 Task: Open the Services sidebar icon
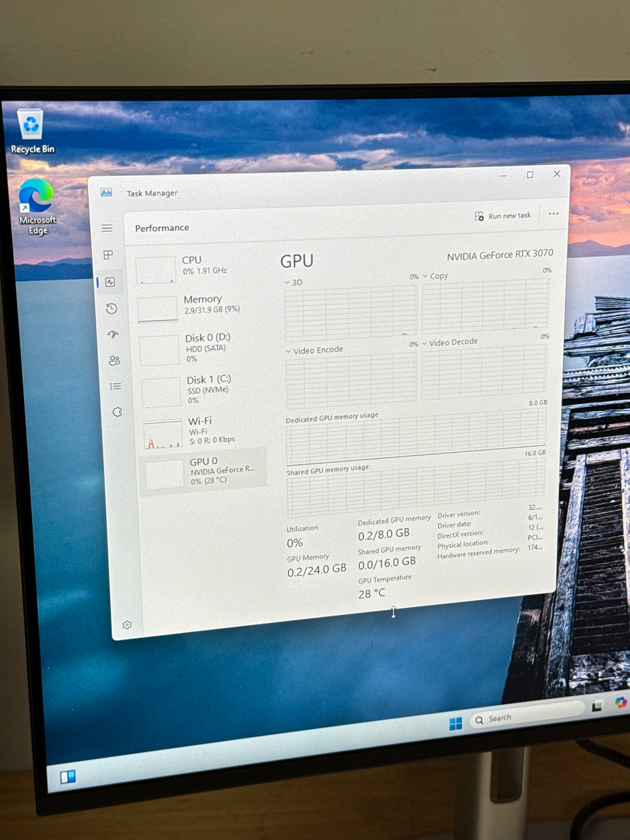click(x=118, y=412)
